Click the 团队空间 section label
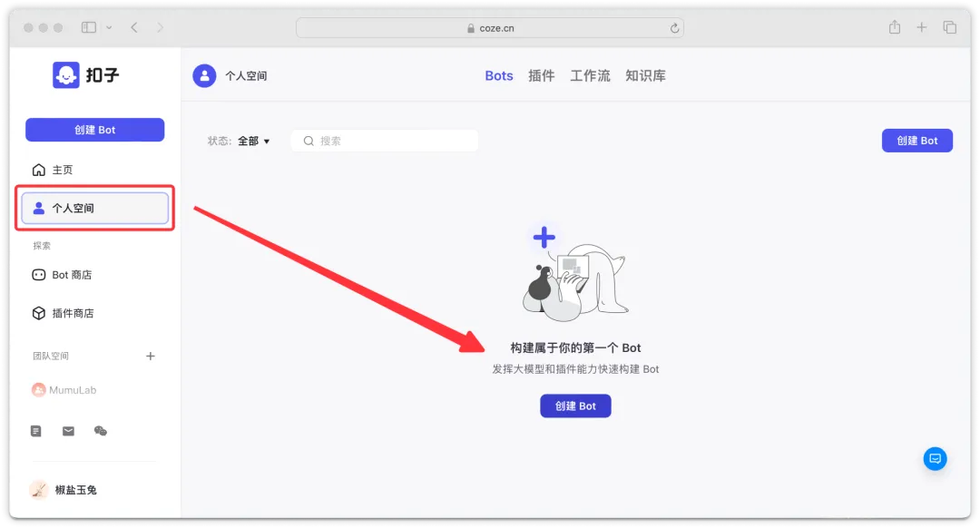This screenshot has height=528, width=980. click(51, 357)
